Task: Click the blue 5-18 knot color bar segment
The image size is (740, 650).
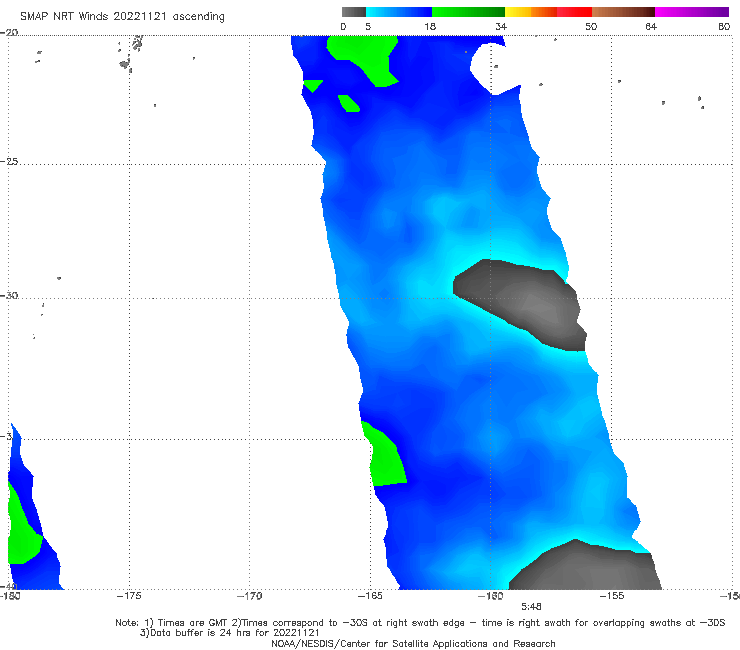Action: 399,12
